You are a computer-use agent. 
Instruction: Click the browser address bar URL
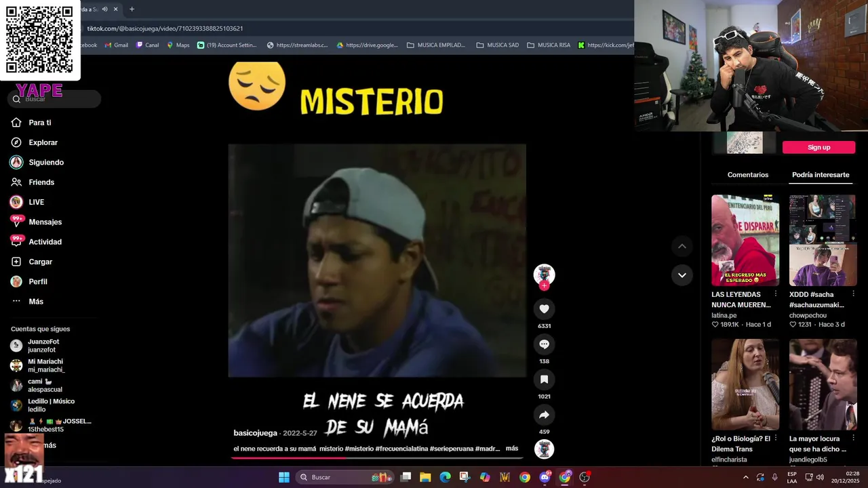[165, 28]
